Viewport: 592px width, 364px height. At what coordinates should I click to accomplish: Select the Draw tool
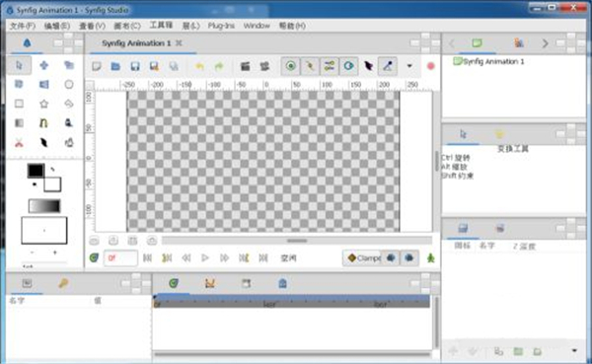(69, 122)
